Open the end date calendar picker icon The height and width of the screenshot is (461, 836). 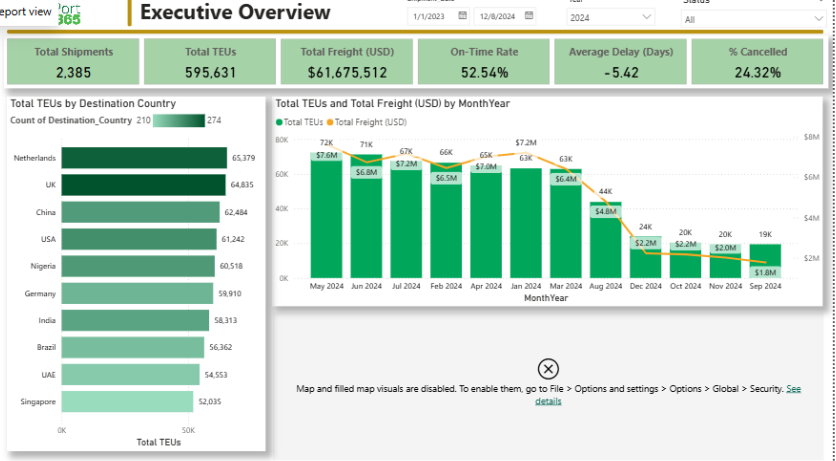pos(529,16)
